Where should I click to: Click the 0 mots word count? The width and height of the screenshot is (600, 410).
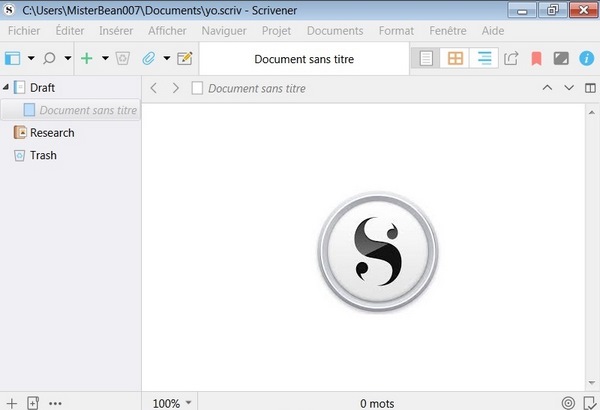[x=377, y=403]
